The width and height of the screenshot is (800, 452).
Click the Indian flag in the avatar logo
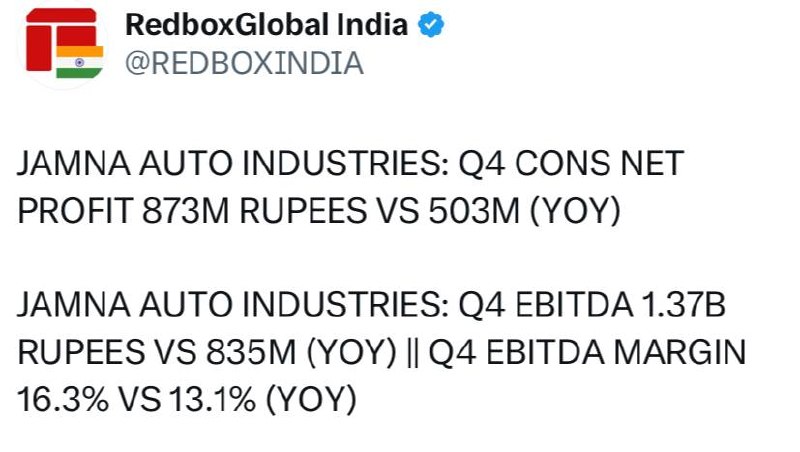click(x=80, y=62)
